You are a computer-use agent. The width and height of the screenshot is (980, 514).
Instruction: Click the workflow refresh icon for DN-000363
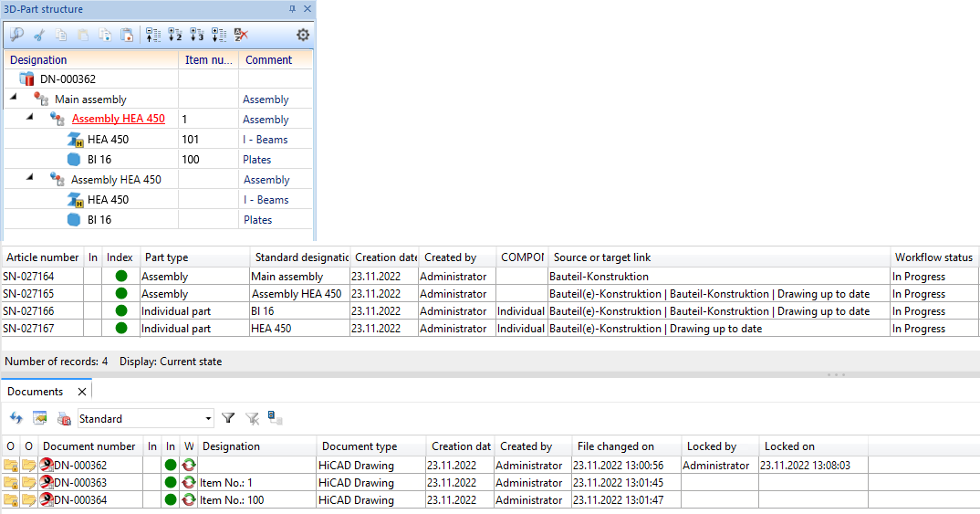pos(189,483)
